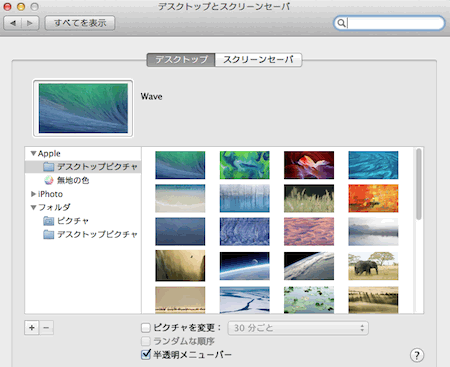Go back with the left arrow button
Viewport: 450px width, 367px height.
[x=13, y=23]
